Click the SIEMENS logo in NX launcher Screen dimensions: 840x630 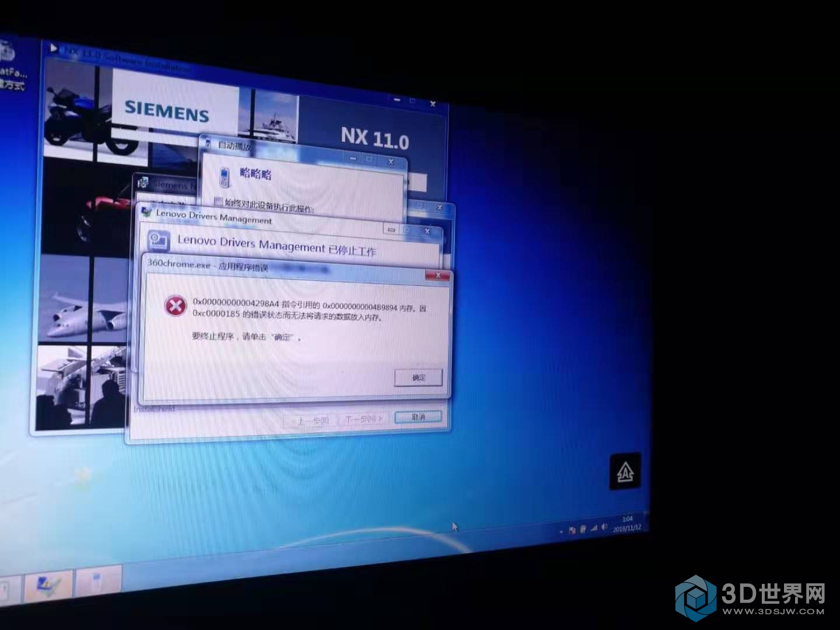[x=166, y=111]
